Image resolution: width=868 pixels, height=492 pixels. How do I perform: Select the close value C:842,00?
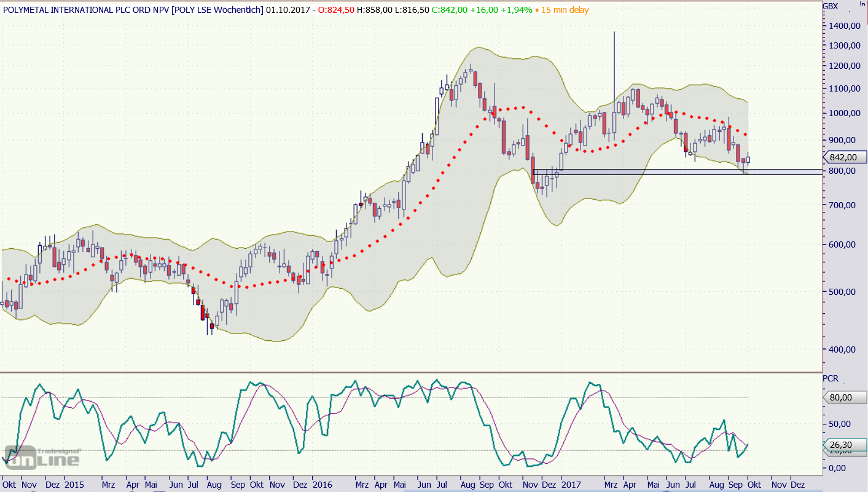click(450, 10)
